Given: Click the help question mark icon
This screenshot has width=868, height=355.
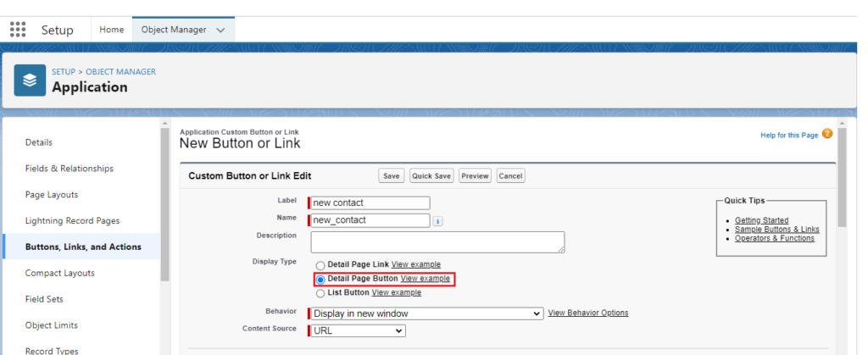Looking at the screenshot, I should [827, 134].
